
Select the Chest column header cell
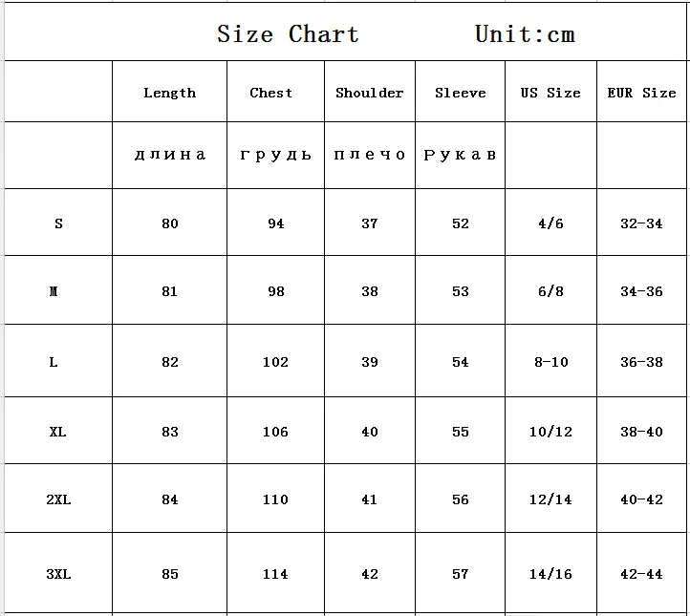click(x=276, y=92)
